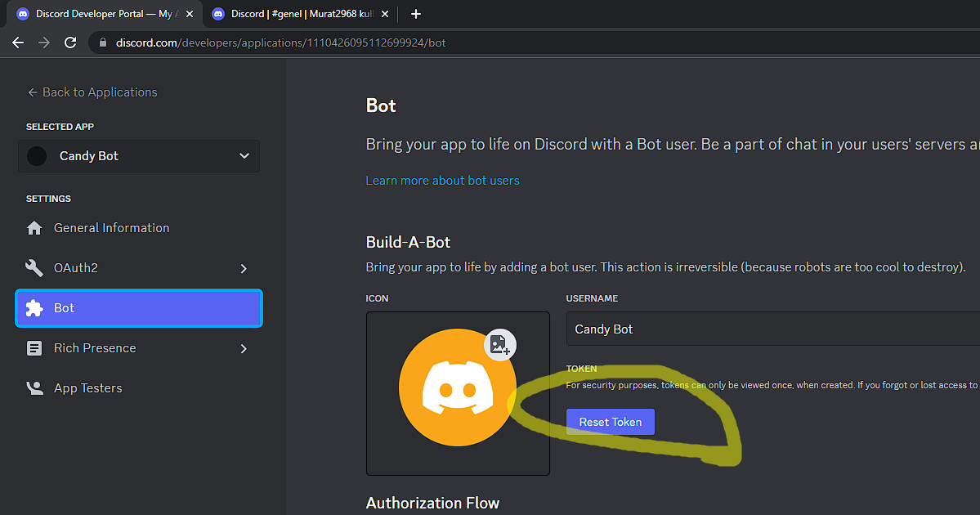Image resolution: width=980 pixels, height=515 pixels.
Task: Click the Candy Bot username field
Action: (x=772, y=329)
